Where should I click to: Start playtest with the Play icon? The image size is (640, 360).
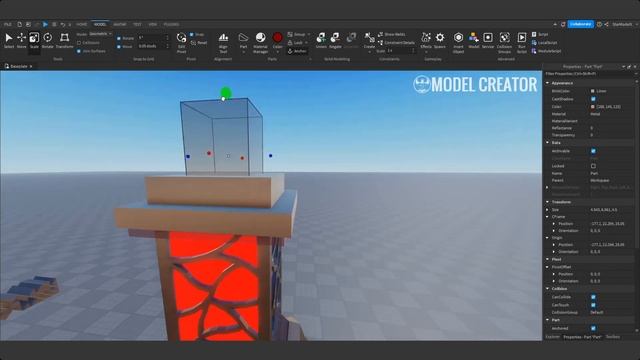coord(45,24)
